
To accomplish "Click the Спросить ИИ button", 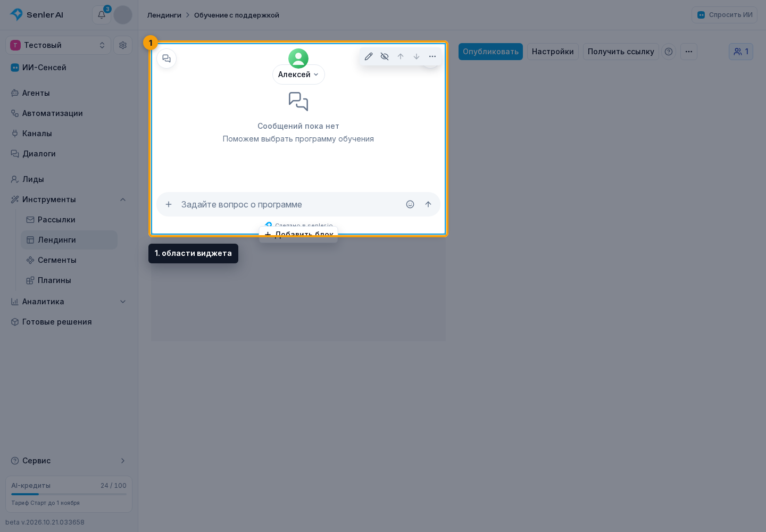I will (x=725, y=15).
